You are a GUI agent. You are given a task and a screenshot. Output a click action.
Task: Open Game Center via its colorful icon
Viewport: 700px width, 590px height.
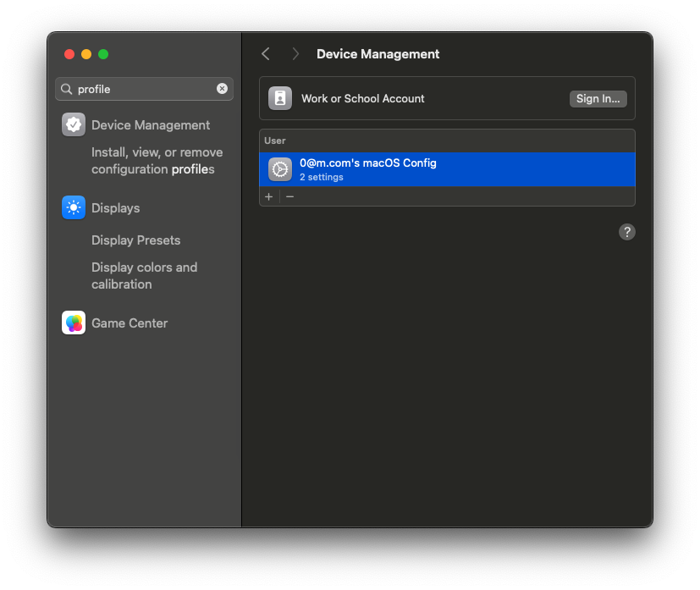pyautogui.click(x=74, y=323)
